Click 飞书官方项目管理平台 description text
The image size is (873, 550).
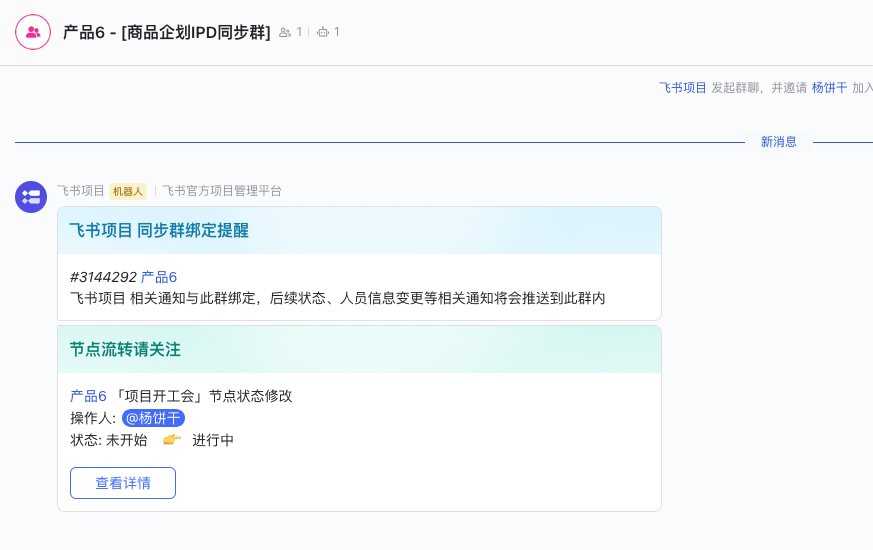pos(222,191)
